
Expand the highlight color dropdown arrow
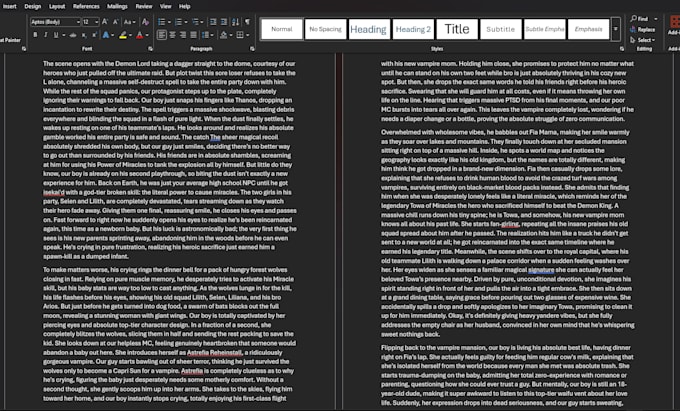pos(131,35)
